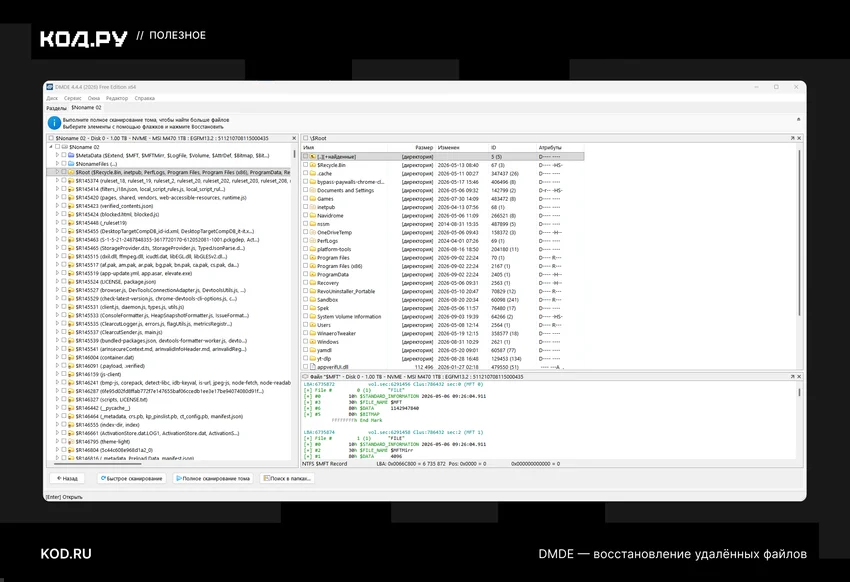Click the Sandbox folder icon in the file list
This screenshot has width=850, height=582.
click(313, 300)
